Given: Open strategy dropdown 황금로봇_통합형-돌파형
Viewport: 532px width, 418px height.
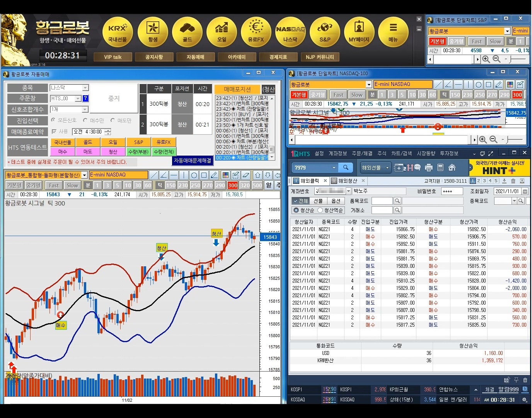Looking at the screenshot, I should [84, 175].
